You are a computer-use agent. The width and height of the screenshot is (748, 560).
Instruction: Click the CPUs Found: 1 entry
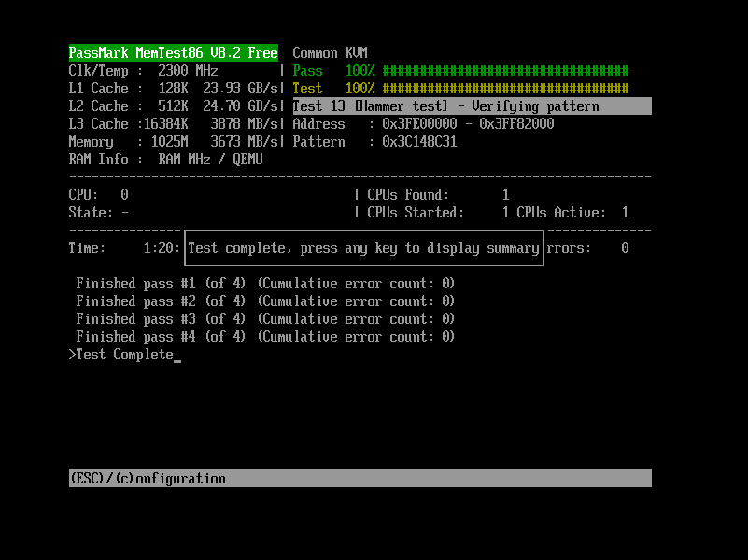pos(438,194)
